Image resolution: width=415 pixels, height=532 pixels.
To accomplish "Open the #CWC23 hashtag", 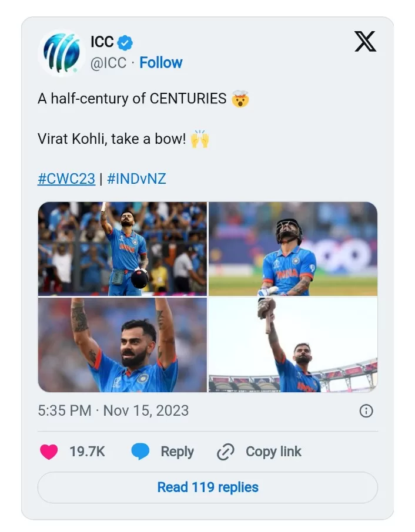I will (x=66, y=179).
